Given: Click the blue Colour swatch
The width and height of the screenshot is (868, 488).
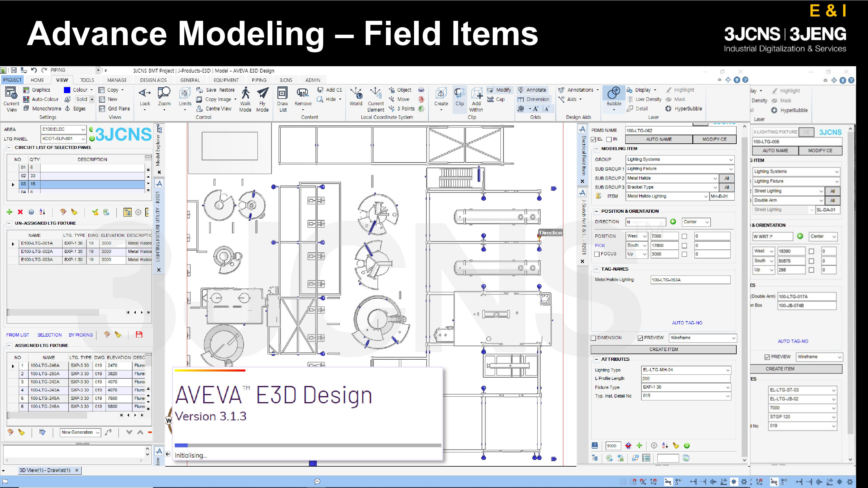Looking at the screenshot, I should click(x=67, y=90).
